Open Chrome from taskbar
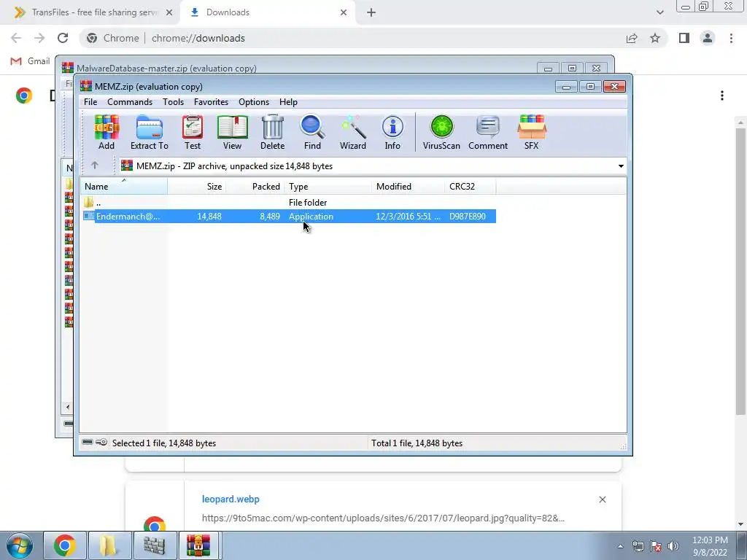Screen dimensions: 747x560 click(65, 545)
